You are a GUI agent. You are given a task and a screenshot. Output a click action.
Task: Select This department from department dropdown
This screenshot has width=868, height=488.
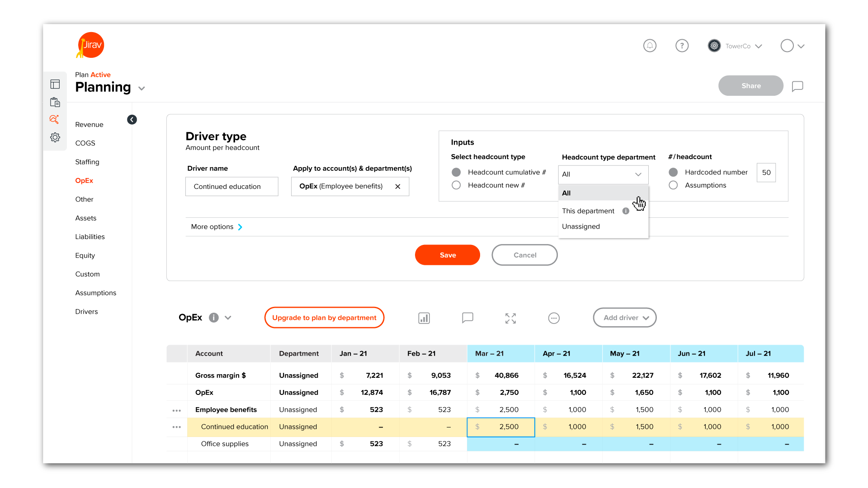(x=588, y=210)
